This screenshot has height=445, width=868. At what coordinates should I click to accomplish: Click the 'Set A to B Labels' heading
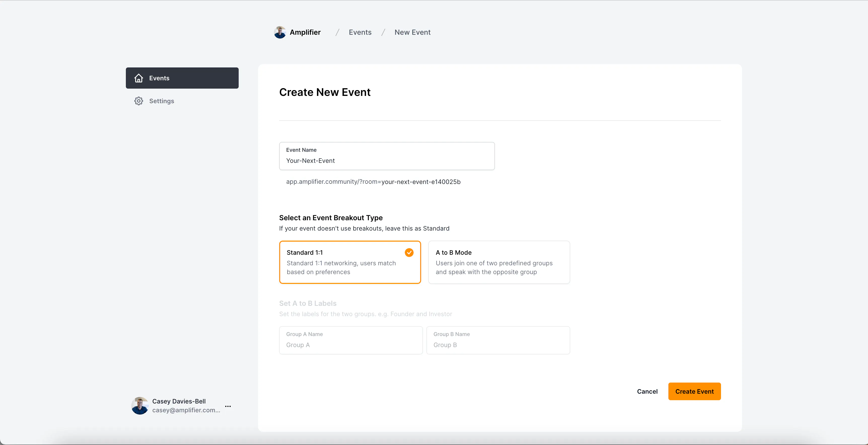tap(308, 303)
